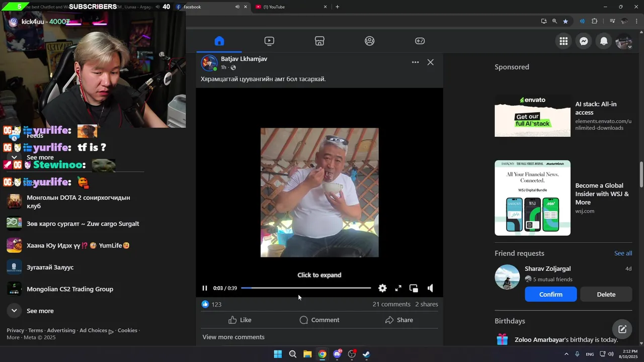The image size is (644, 362).
Task: Open the video settings gear
Action: tap(382, 288)
